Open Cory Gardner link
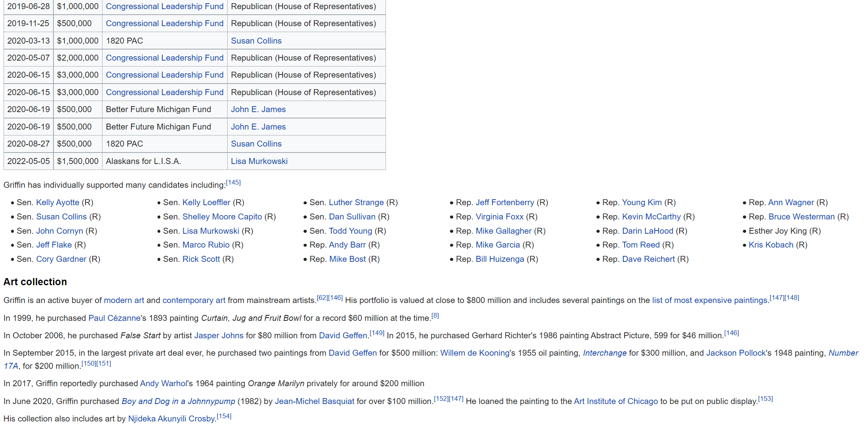 [x=61, y=259]
